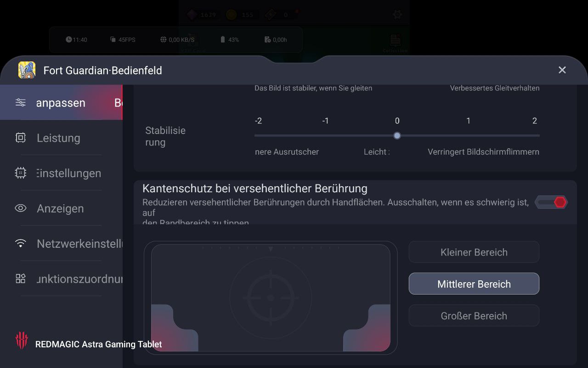Open the game settings gear icon
This screenshot has width=588, height=368.
[x=397, y=15]
